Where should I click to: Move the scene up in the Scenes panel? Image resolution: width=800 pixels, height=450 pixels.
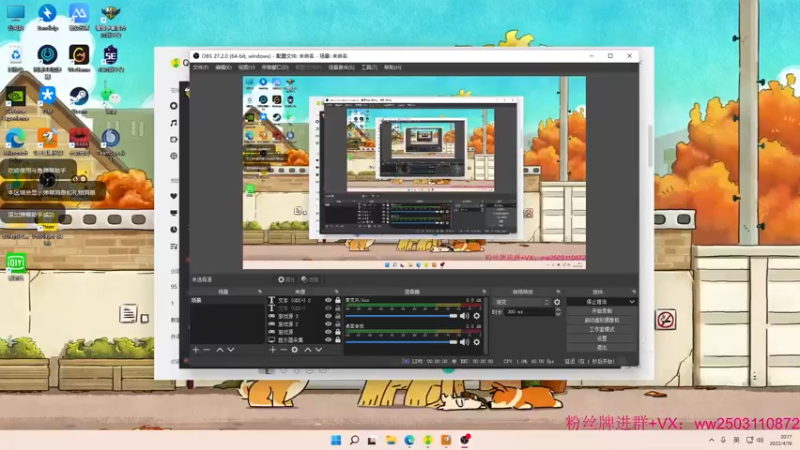click(220, 350)
